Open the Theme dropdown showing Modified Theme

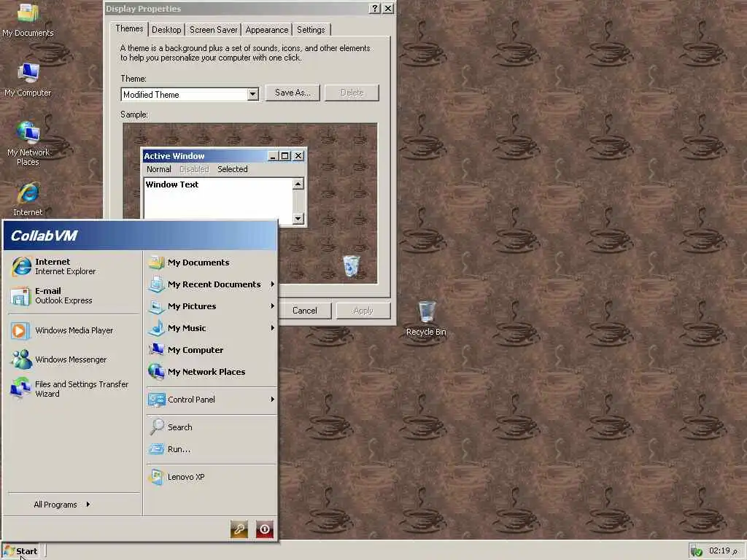click(x=190, y=94)
